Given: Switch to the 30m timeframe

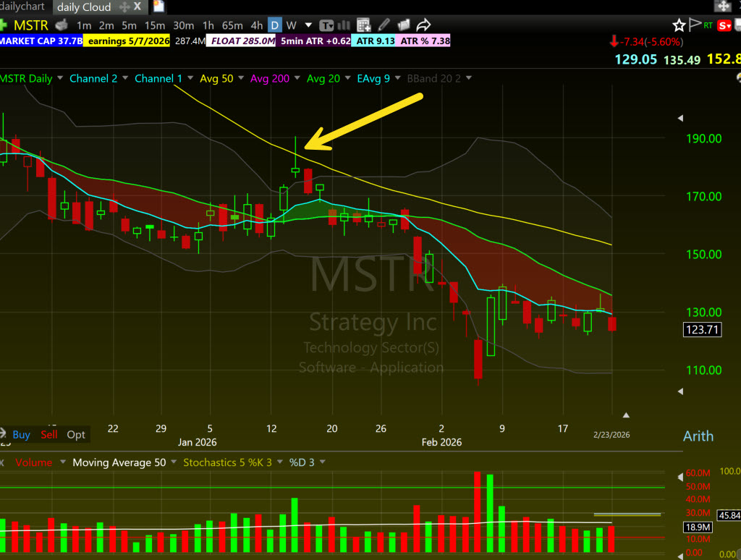Looking at the screenshot, I should click(183, 25).
